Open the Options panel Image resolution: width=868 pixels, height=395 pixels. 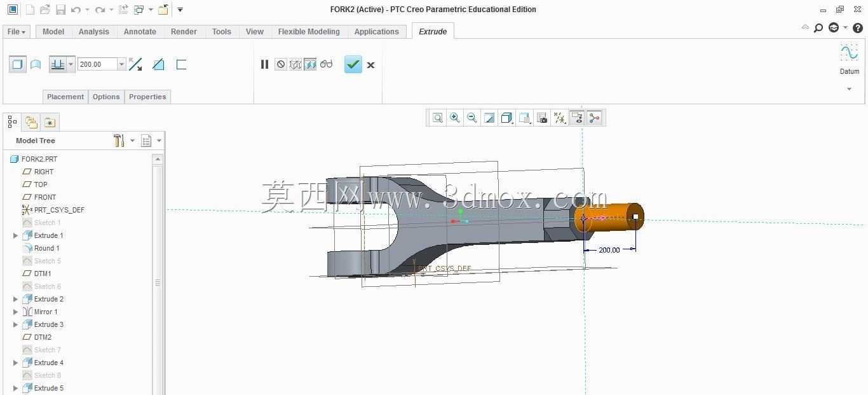(106, 97)
